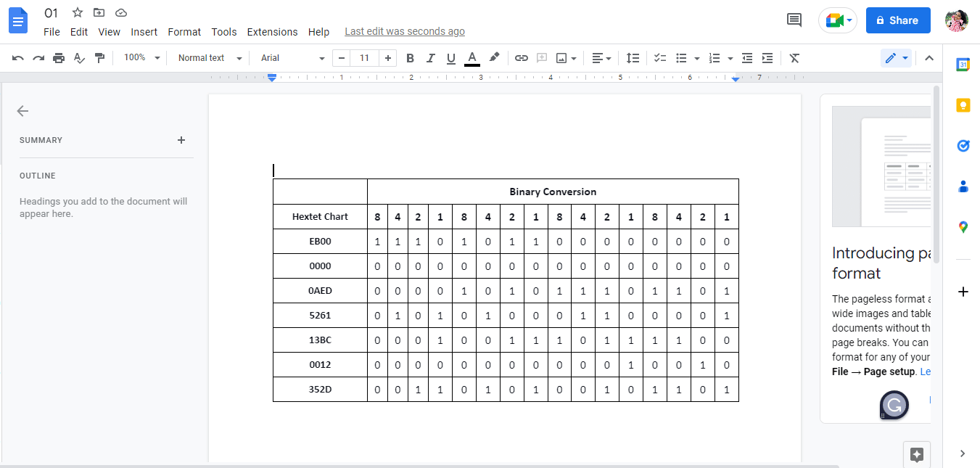Image resolution: width=980 pixels, height=468 pixels.
Task: Open the Google account avatar
Action: [x=957, y=20]
